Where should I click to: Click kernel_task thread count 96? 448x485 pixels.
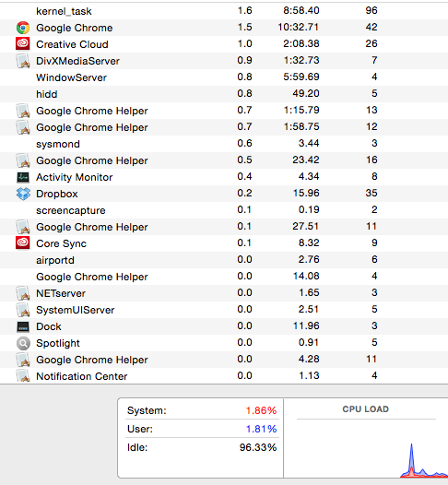[x=371, y=10]
